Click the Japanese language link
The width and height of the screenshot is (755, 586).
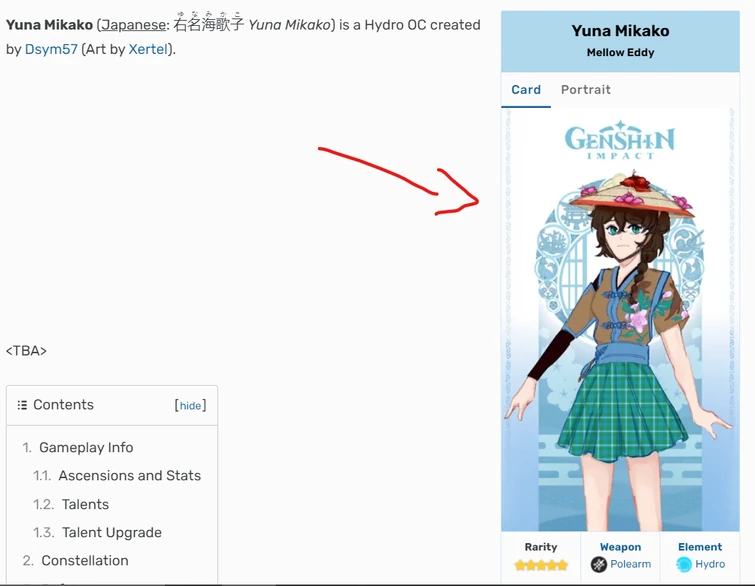[x=133, y=25]
